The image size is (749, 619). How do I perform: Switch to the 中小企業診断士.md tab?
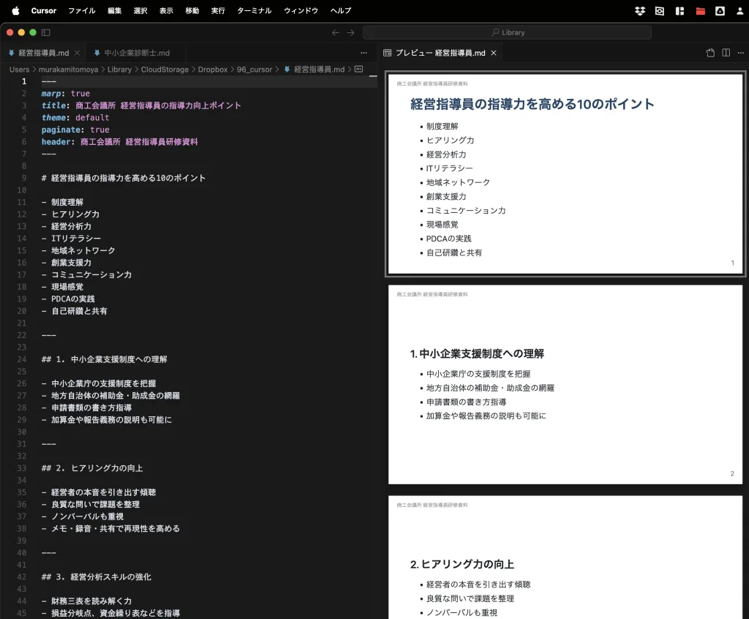pos(136,53)
